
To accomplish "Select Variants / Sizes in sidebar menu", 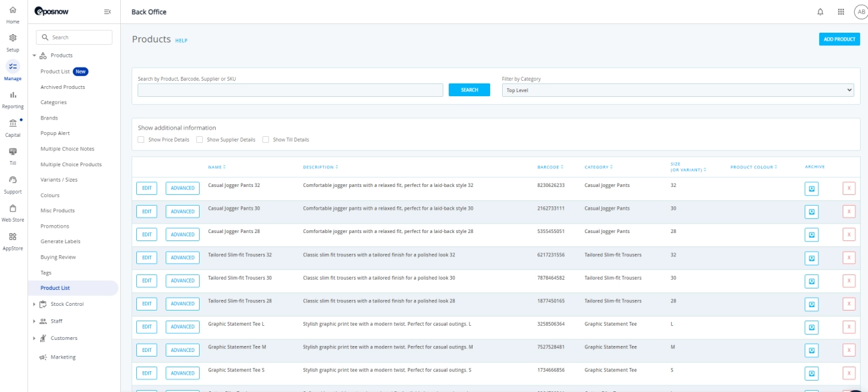I will click(59, 180).
